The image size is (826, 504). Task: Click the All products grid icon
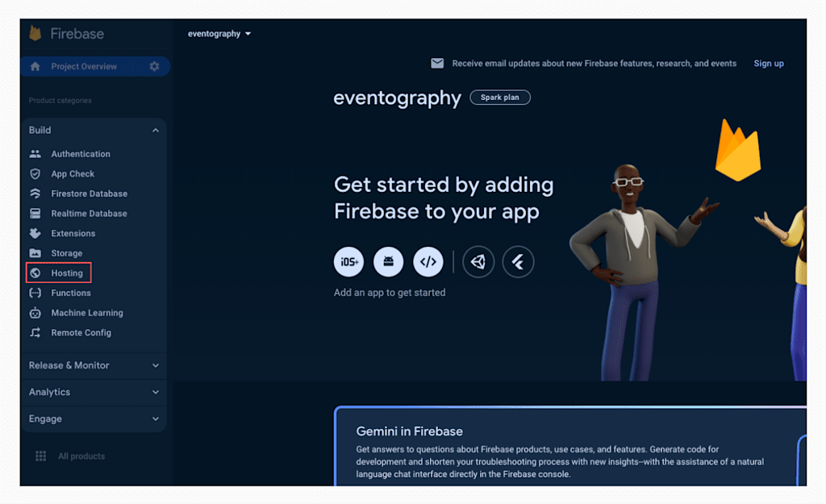coord(40,456)
